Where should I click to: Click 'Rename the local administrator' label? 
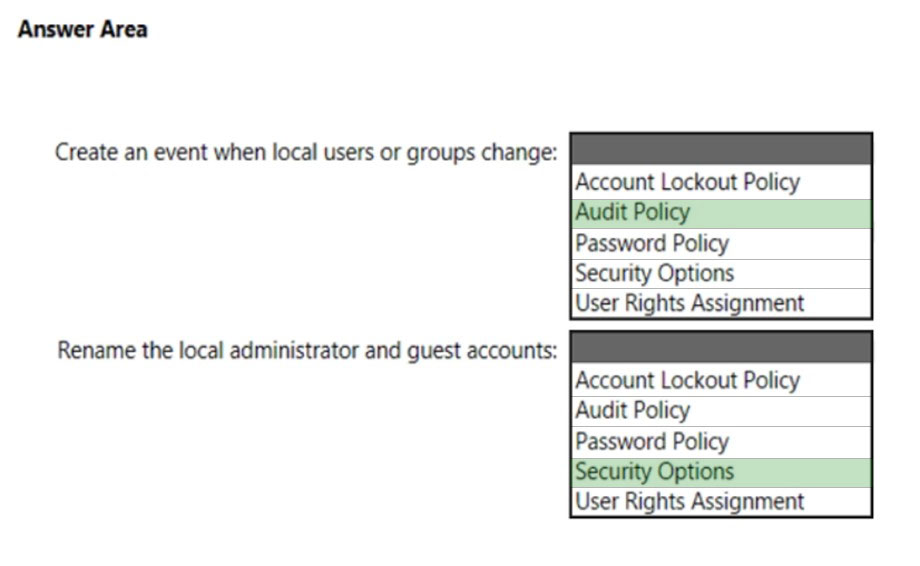(x=208, y=350)
